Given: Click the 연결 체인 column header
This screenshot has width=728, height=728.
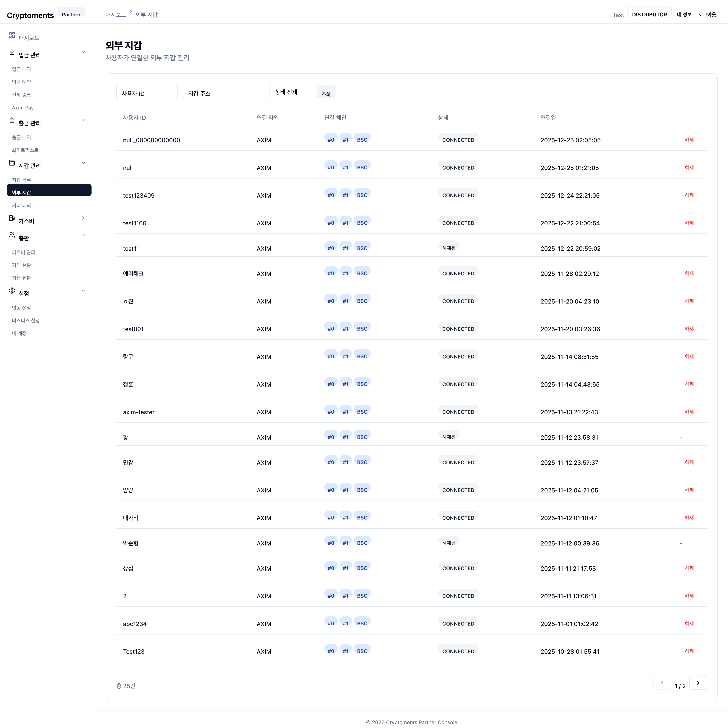Looking at the screenshot, I should 335,118.
